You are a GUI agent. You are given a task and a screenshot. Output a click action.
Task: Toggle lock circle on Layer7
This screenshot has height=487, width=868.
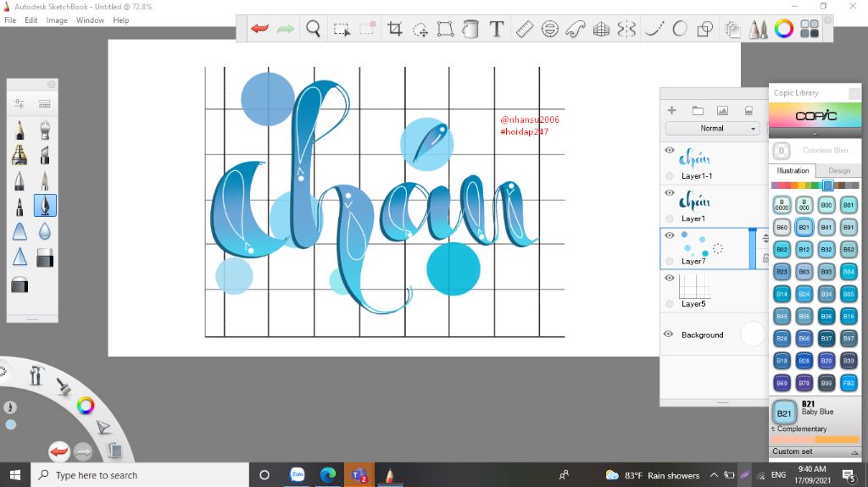(x=670, y=261)
